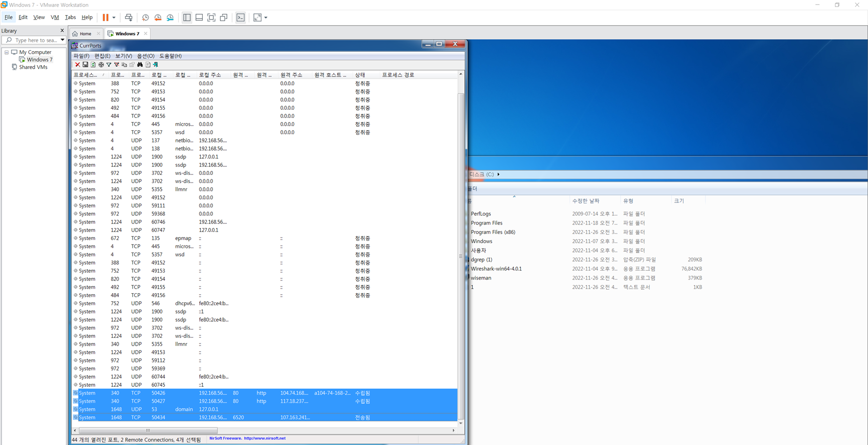Enter VMware full screen mode
This screenshot has width=868, height=445.
pos(211,18)
